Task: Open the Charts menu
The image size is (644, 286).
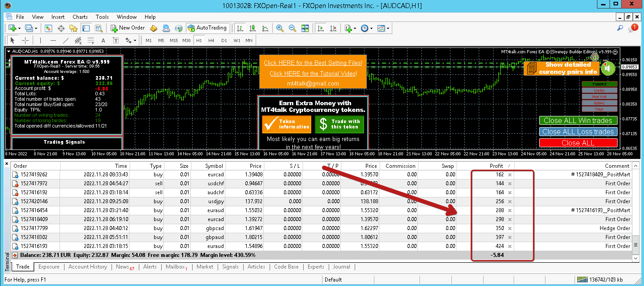Action: point(80,17)
